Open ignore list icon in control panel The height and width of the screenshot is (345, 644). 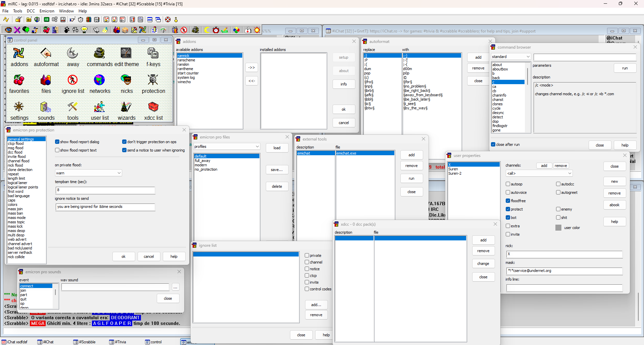tap(73, 84)
